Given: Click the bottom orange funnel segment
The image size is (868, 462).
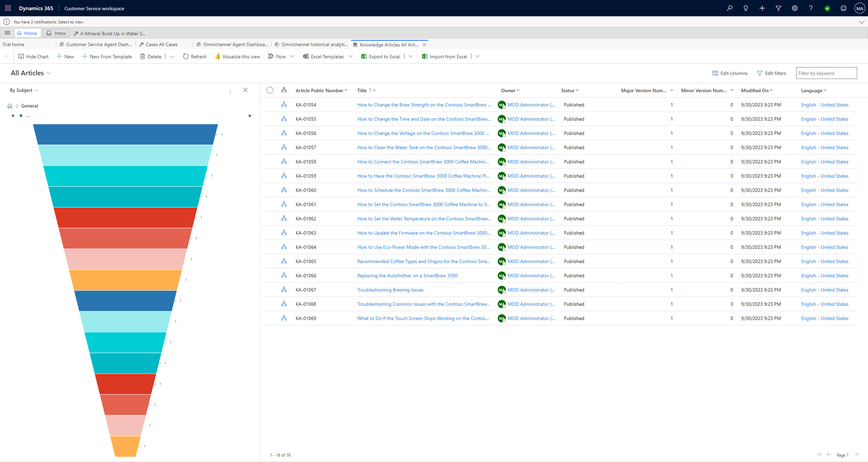Looking at the screenshot, I should (125, 446).
